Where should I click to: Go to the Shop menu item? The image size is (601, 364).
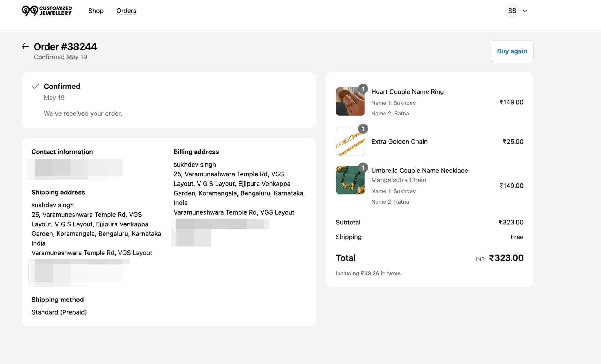96,11
